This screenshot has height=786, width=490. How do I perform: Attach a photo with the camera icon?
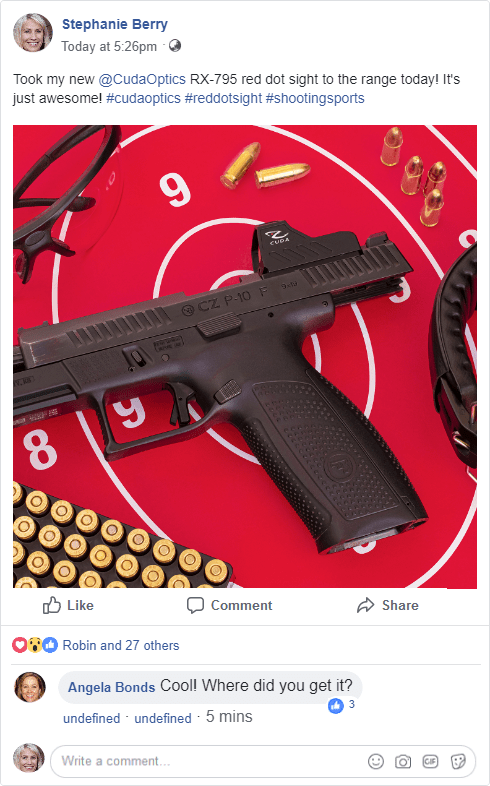pos(403,761)
